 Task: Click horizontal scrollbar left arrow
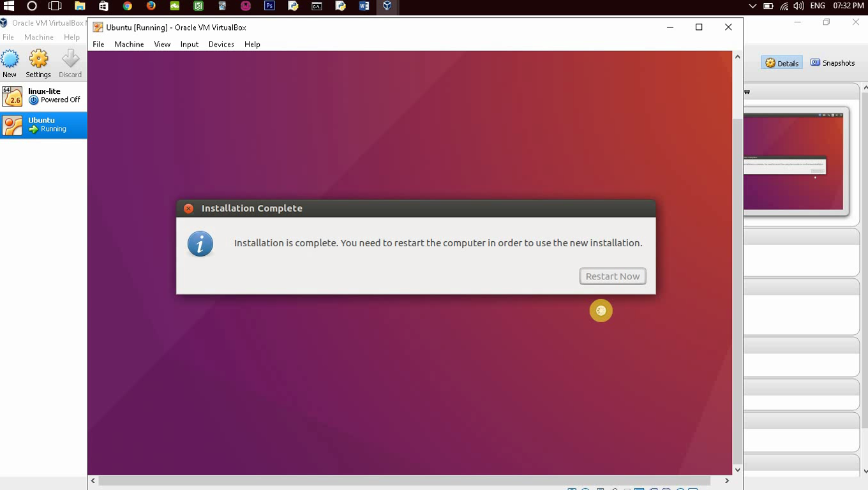tap(93, 480)
